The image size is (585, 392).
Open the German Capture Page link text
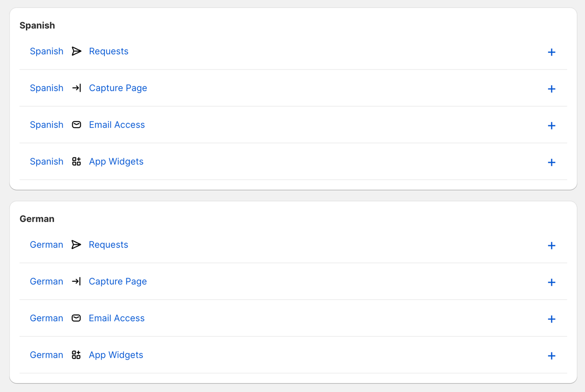pos(117,281)
